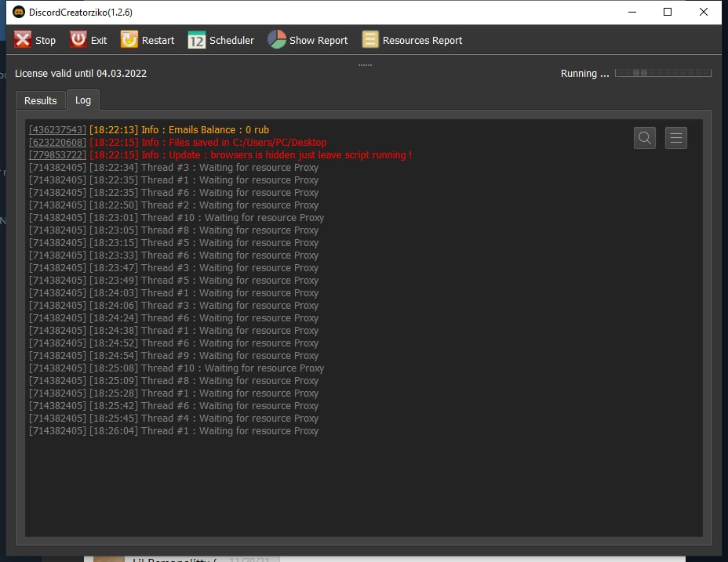Click the log ID link 779853722
Screen dimensions: 728x562
(57, 155)
